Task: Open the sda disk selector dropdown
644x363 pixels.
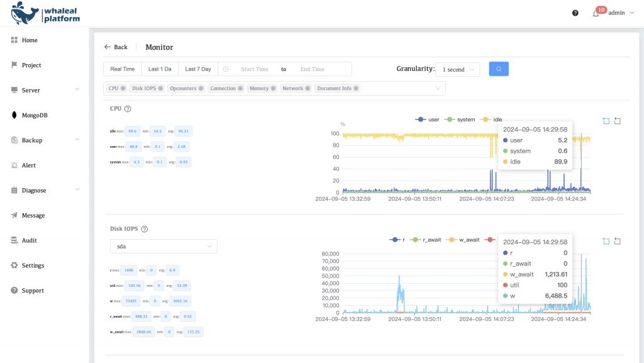Action: pos(164,247)
